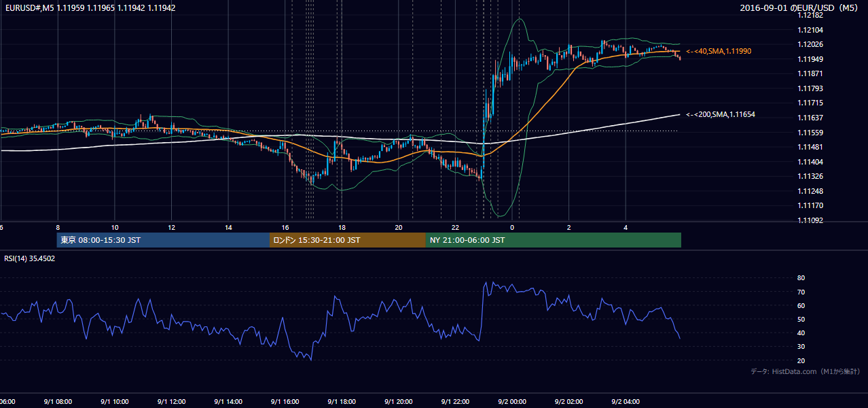868x408 pixels.
Task: Click the 200 SMA 1.11654 label
Action: (x=721, y=115)
